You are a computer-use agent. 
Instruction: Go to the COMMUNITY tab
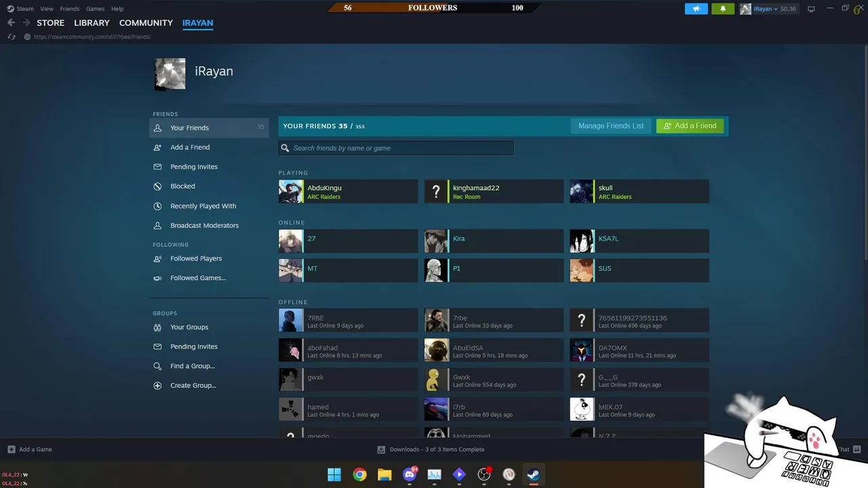[x=146, y=22]
